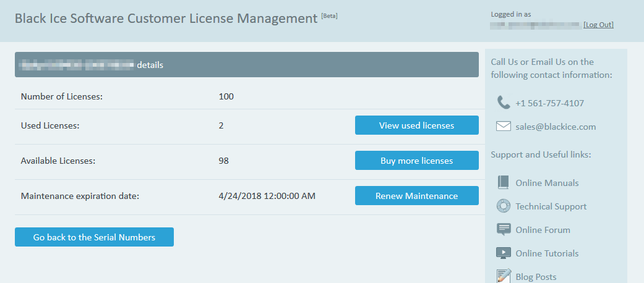The width and height of the screenshot is (644, 283).
Task: Click the Blog Posts notepad icon
Action: 504,276
